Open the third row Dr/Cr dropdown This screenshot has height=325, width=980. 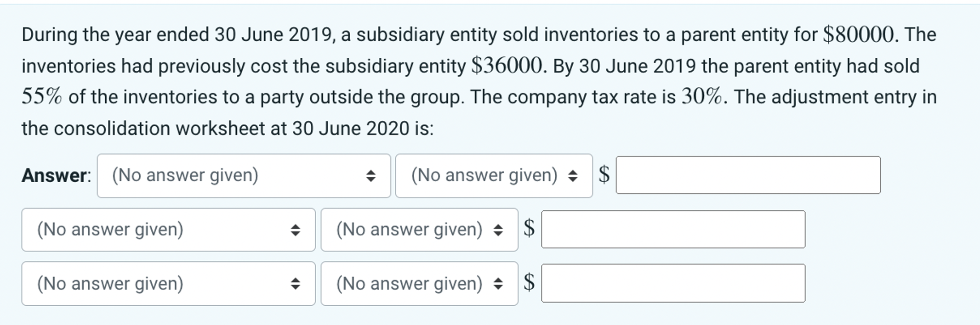click(x=419, y=284)
